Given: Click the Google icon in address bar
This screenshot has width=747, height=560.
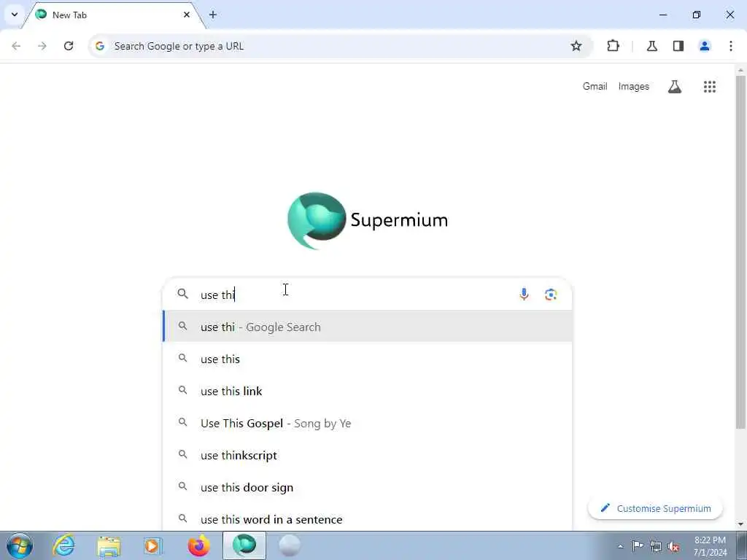Looking at the screenshot, I should tap(99, 46).
